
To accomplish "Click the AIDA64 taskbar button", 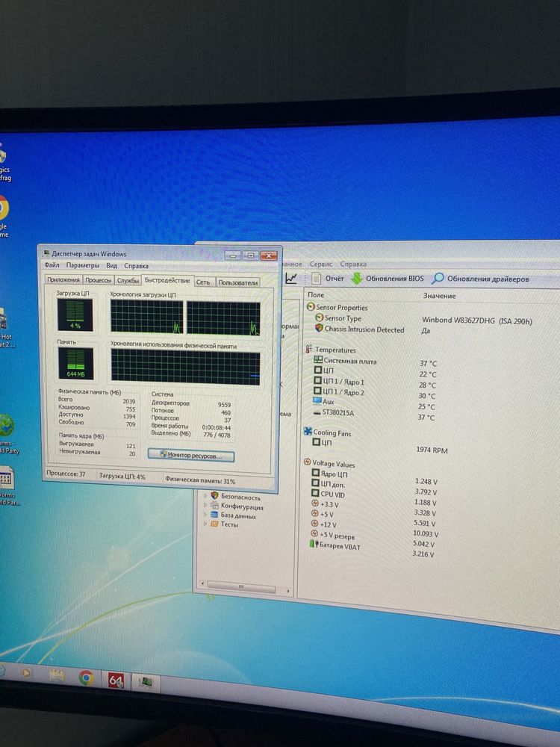I will tap(116, 680).
